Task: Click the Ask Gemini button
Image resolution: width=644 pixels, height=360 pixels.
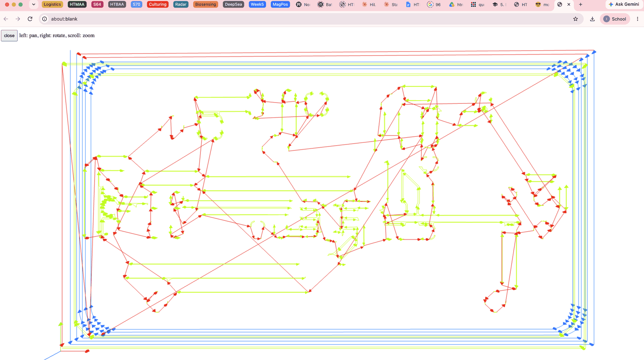Action: pos(624,4)
